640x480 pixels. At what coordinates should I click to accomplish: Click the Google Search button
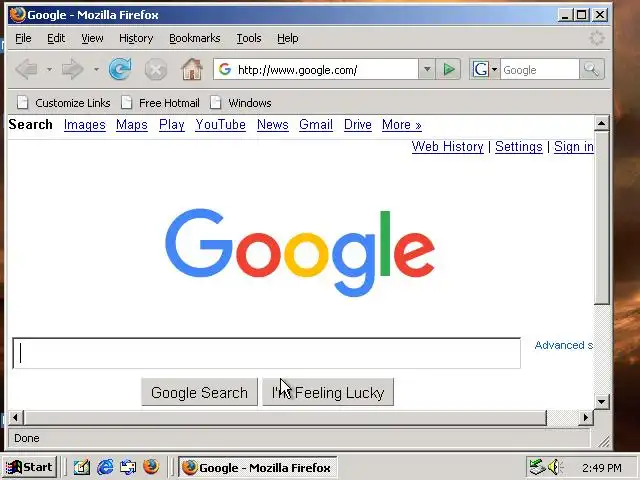coord(200,392)
